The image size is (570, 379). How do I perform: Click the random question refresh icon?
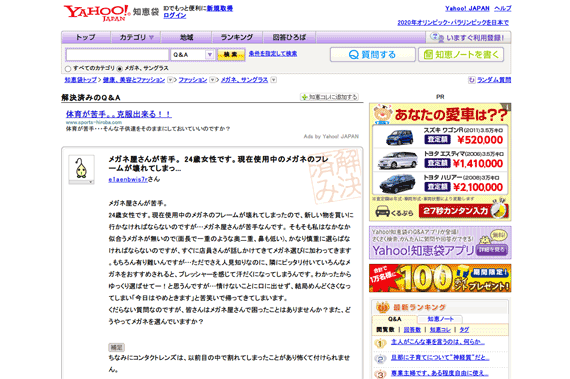(471, 80)
